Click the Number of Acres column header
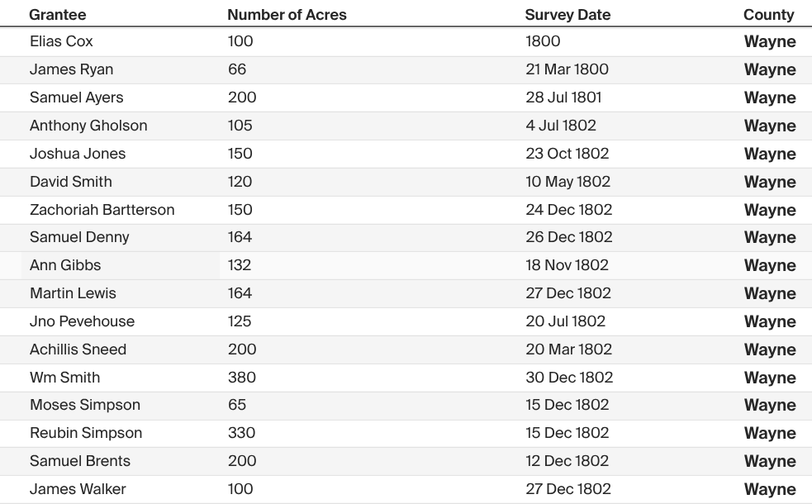 pos(287,15)
